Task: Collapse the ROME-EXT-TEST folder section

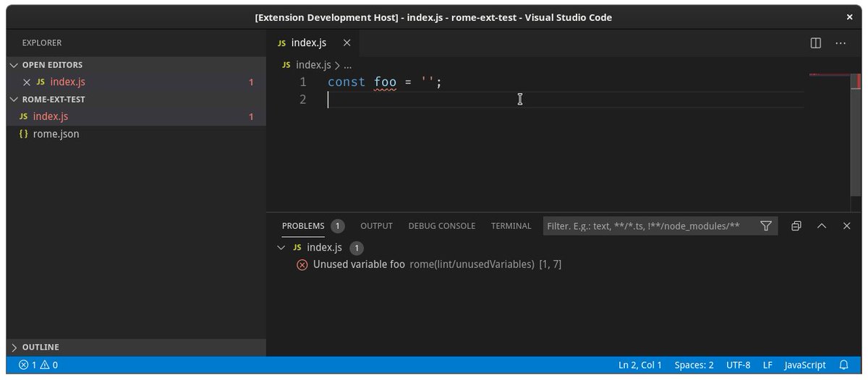Action: click(136, 99)
